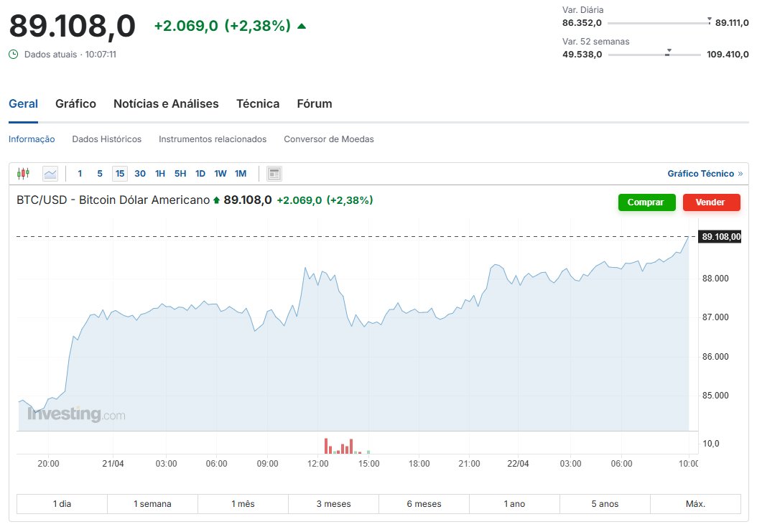
Task: Click the 52-week high value 109.410,0
Action: (x=728, y=54)
